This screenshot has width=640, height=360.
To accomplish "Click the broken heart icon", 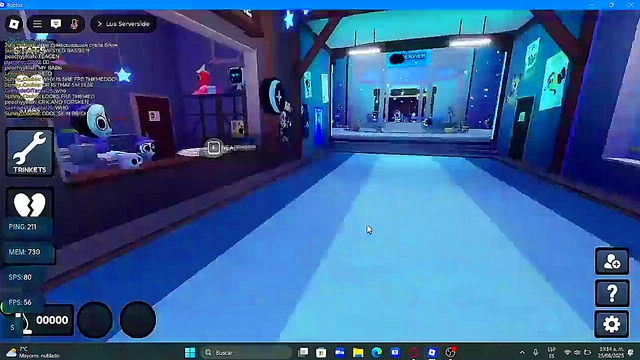I will coord(29,204).
